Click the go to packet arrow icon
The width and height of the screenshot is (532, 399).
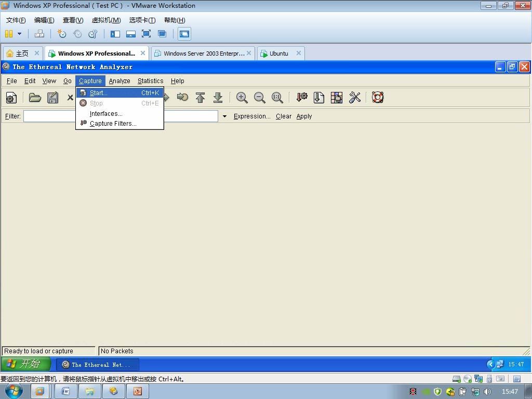(182, 98)
